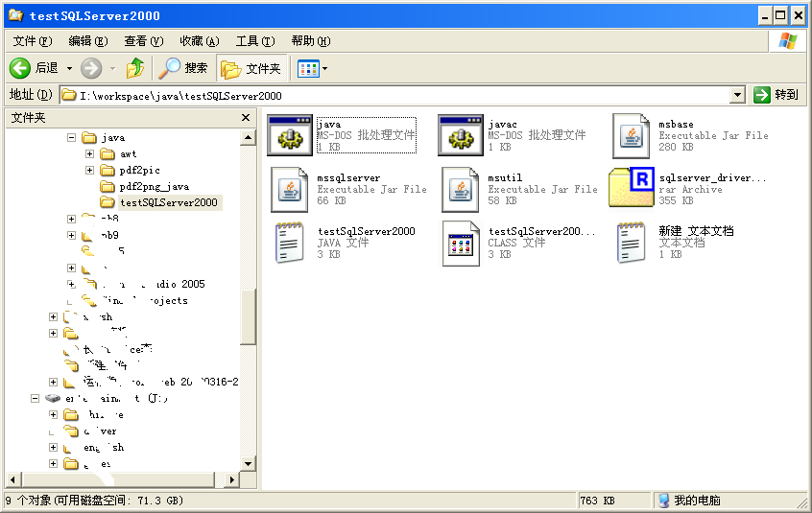This screenshot has width=812, height=513.
Task: Click the folder icon in address bar
Action: point(68,95)
